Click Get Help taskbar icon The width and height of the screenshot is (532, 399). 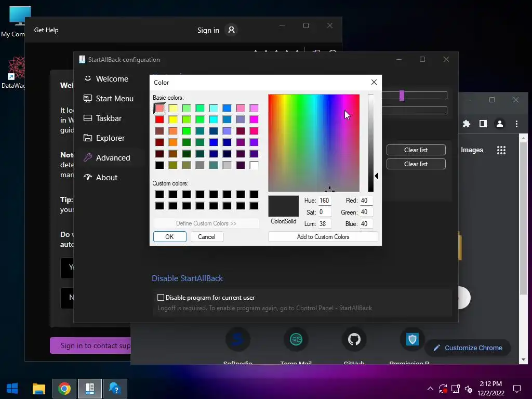[115, 389]
